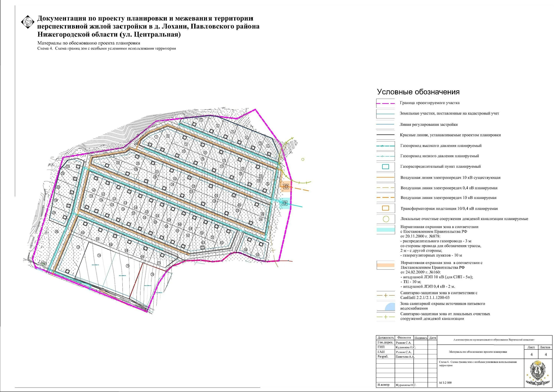557x392 pixels.
Task: Click the low-pressure gas pipeline legend symbol
Action: click(x=385, y=156)
